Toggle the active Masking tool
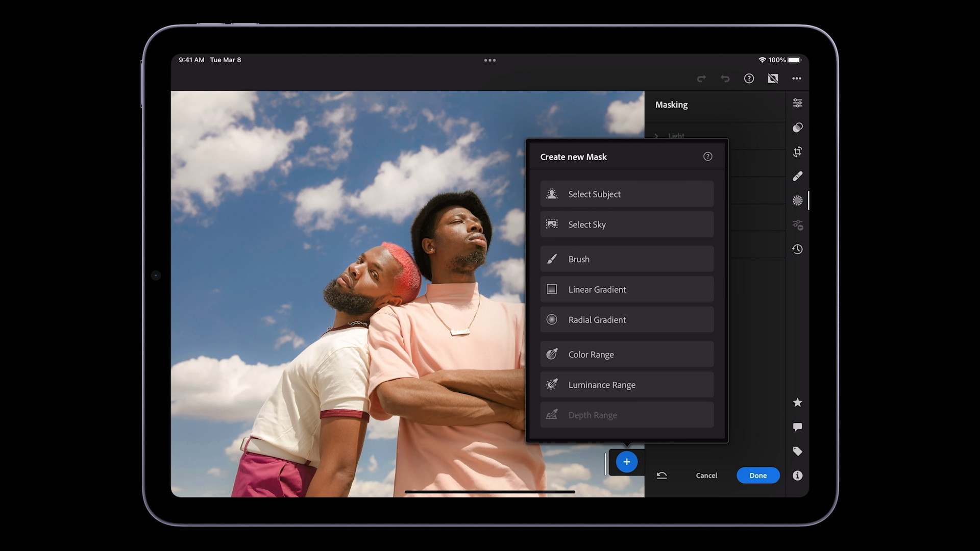Screen dimensions: 980x551 (798, 201)
